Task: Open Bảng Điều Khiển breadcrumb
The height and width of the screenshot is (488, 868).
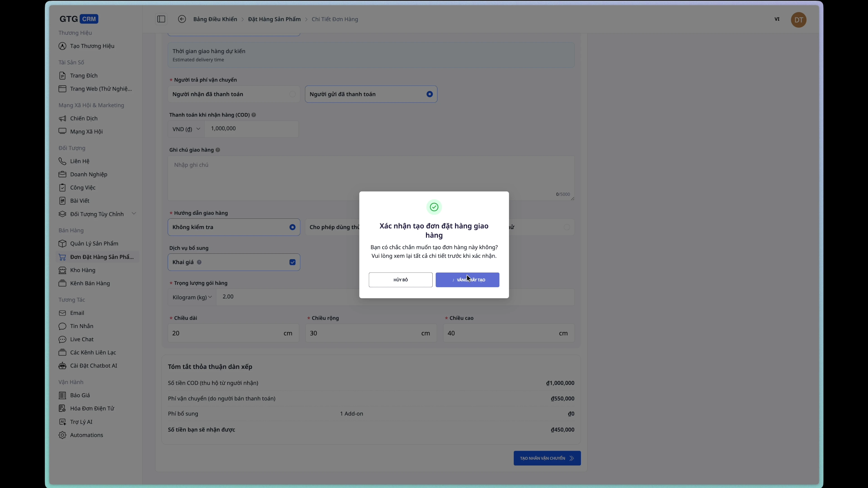Action: coord(215,19)
